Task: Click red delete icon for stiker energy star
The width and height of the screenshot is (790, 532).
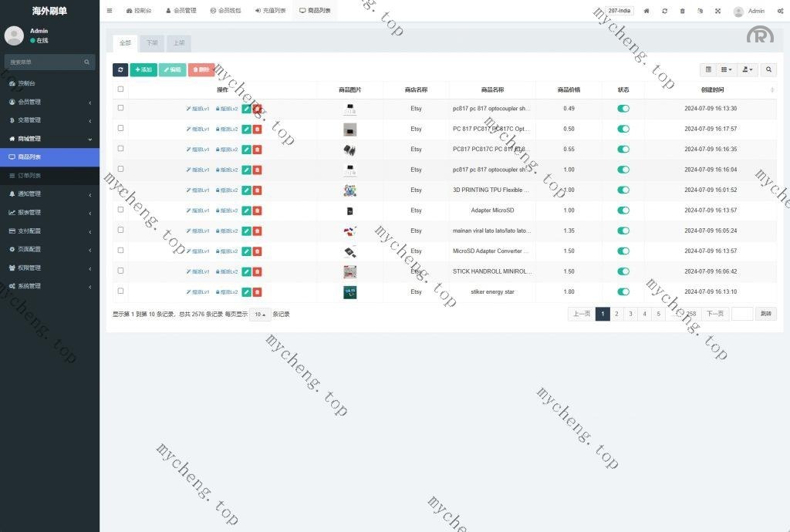Action: tap(257, 291)
